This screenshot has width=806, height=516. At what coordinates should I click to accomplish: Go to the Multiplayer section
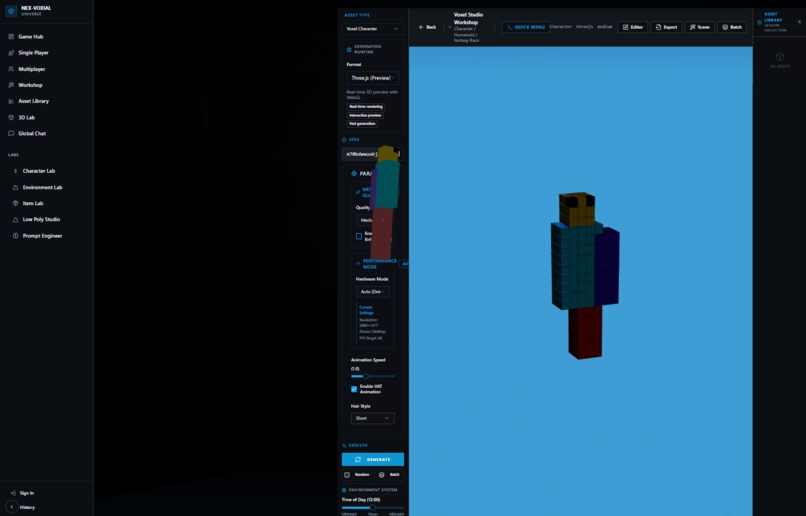pyautogui.click(x=32, y=69)
